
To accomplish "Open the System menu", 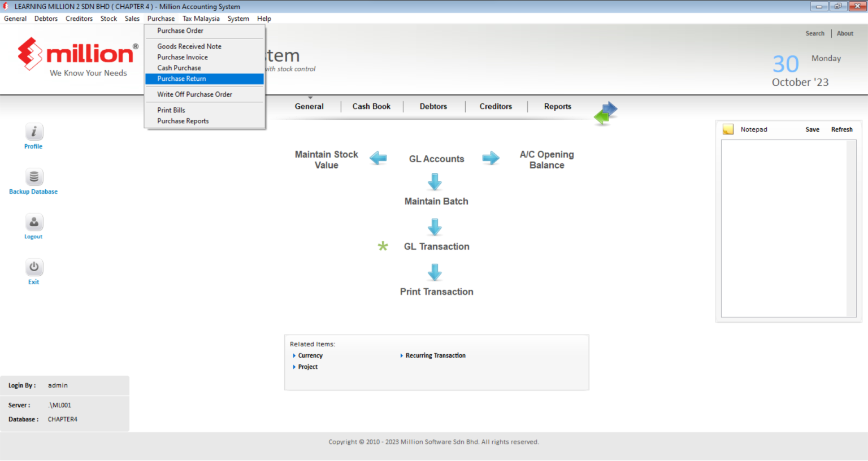I will click(x=238, y=19).
